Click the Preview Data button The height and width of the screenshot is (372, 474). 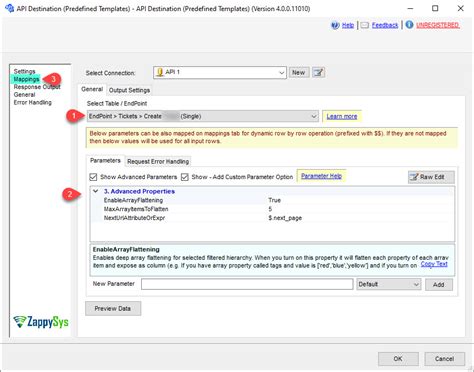[x=113, y=309]
